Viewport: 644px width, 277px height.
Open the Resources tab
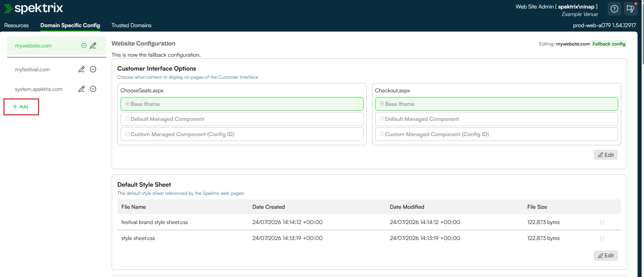[16, 25]
